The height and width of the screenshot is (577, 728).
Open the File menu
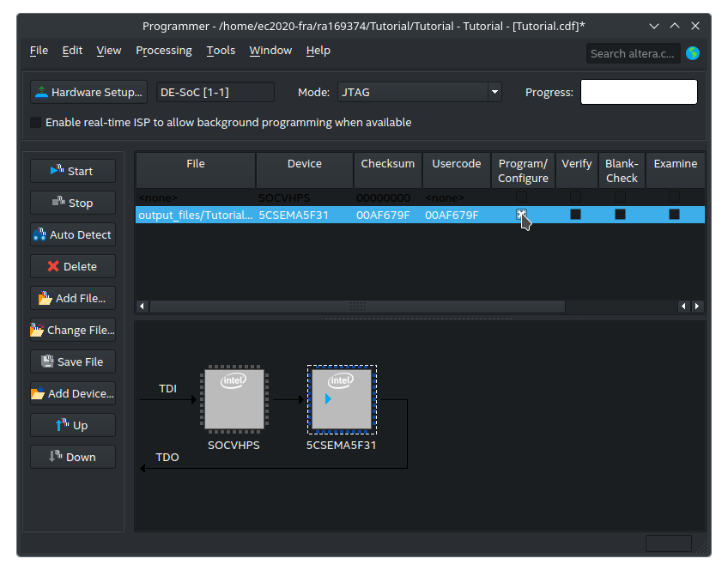[x=39, y=51]
